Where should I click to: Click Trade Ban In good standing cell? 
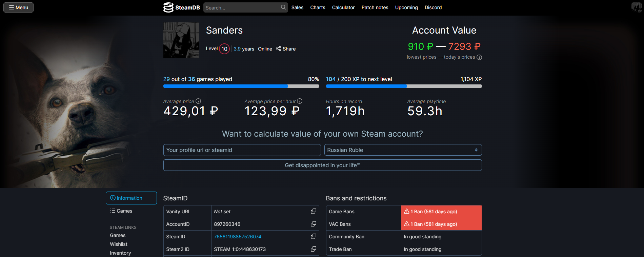[441, 249]
